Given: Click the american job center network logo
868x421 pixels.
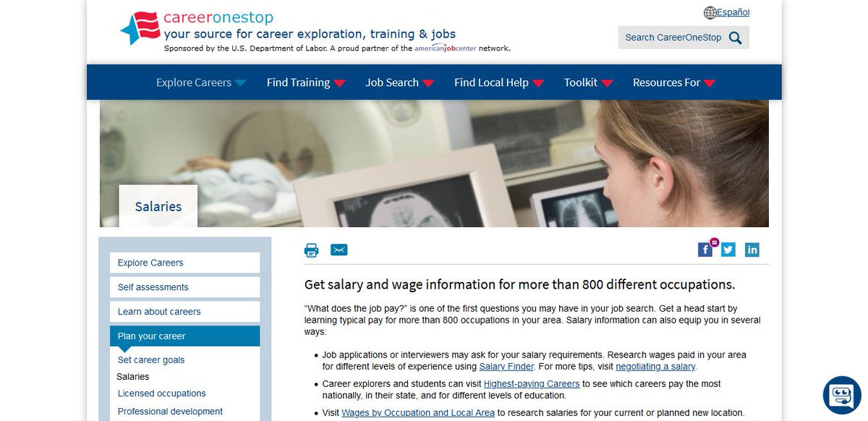Looking at the screenshot, I should (x=446, y=48).
